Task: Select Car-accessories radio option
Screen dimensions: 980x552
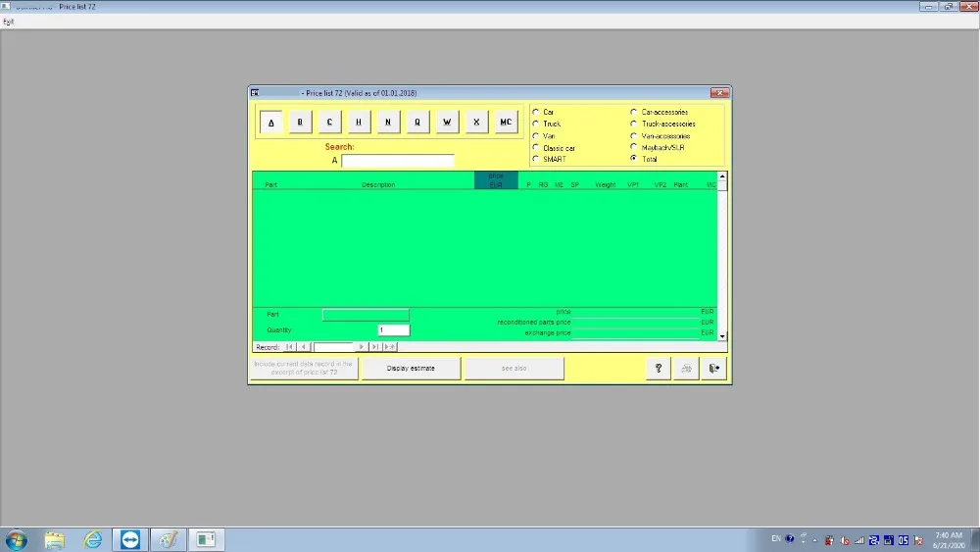Action: (634, 112)
